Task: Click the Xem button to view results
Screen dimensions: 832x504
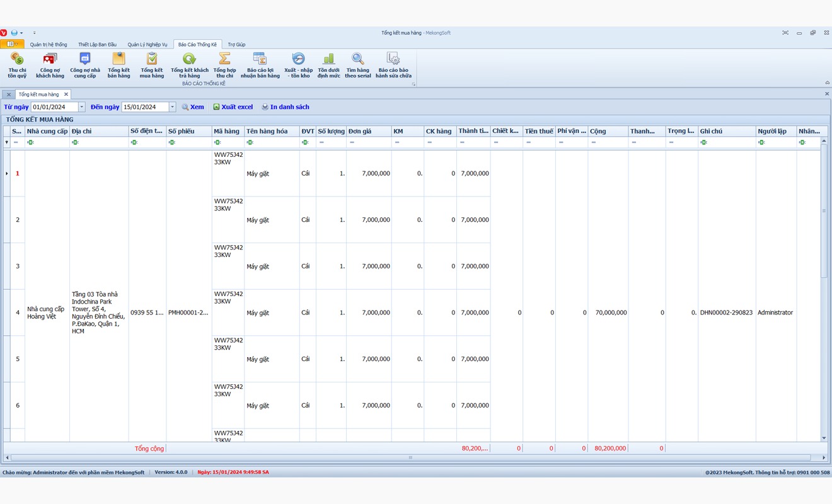Action: 193,107
